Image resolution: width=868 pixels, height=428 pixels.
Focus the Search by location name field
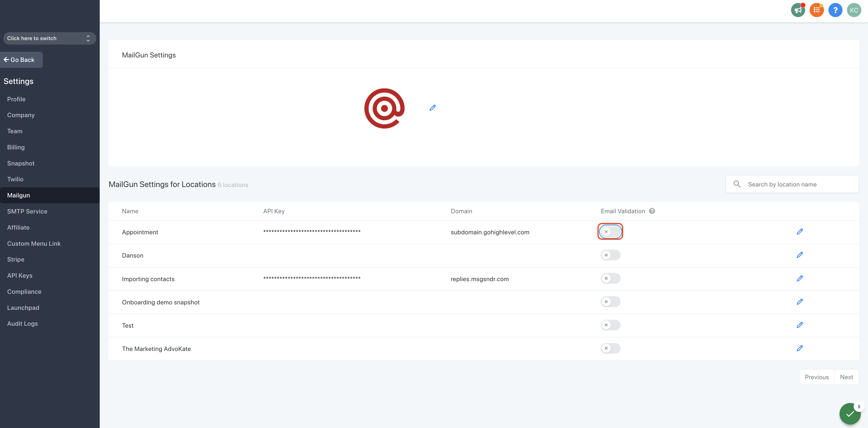(792, 184)
